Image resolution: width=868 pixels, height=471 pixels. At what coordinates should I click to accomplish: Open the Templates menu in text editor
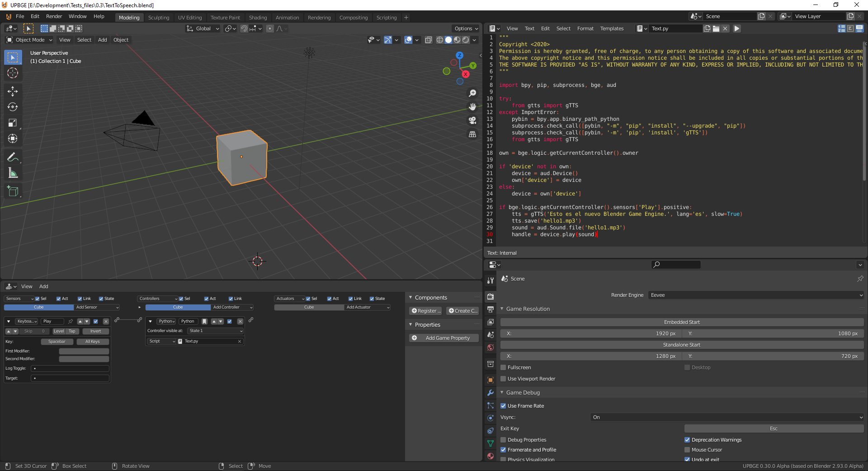[612, 29]
